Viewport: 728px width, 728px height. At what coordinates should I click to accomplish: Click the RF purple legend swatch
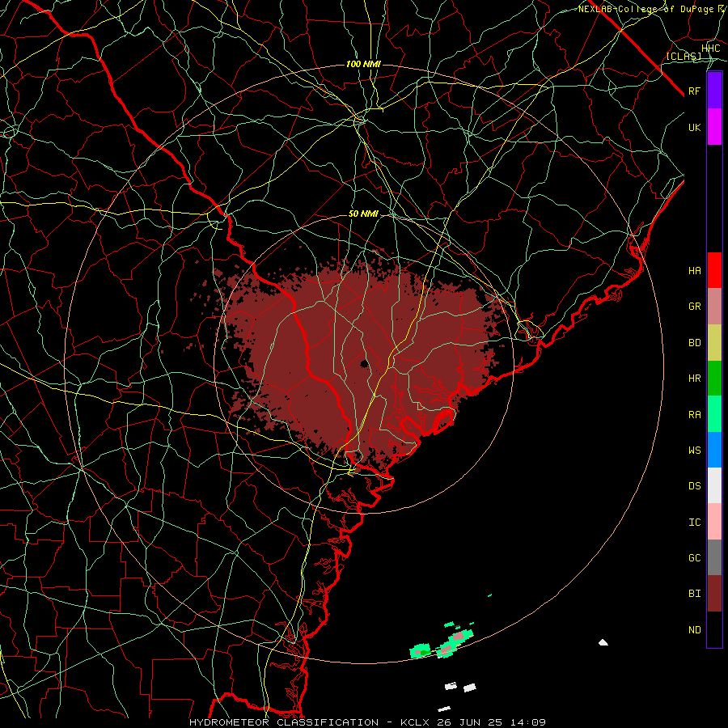point(714,91)
